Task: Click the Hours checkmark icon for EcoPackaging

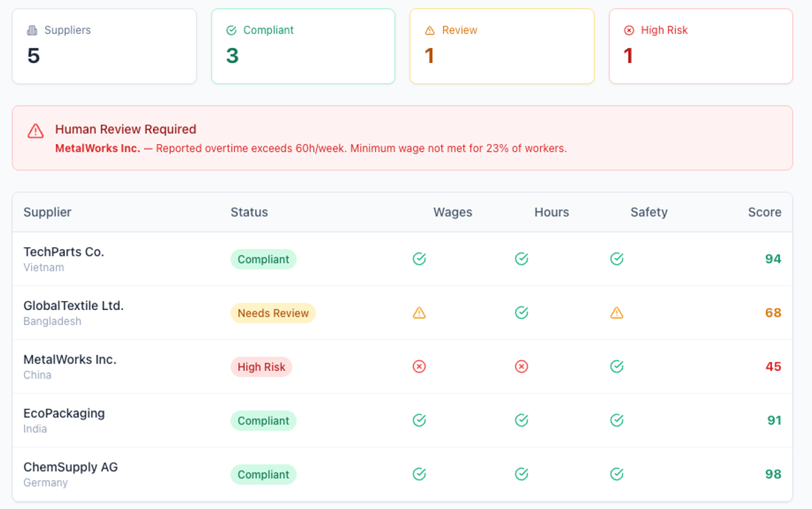Action: click(x=521, y=420)
